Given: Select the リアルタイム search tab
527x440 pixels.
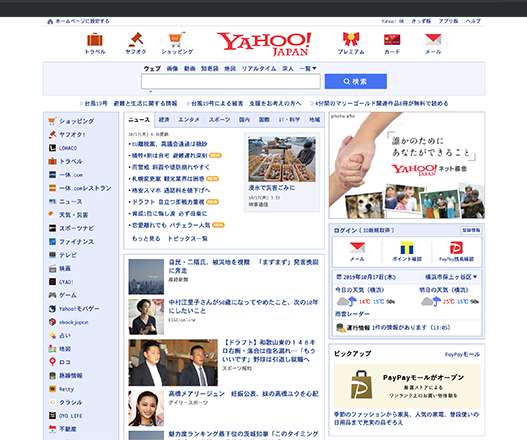Looking at the screenshot, I should [x=259, y=69].
